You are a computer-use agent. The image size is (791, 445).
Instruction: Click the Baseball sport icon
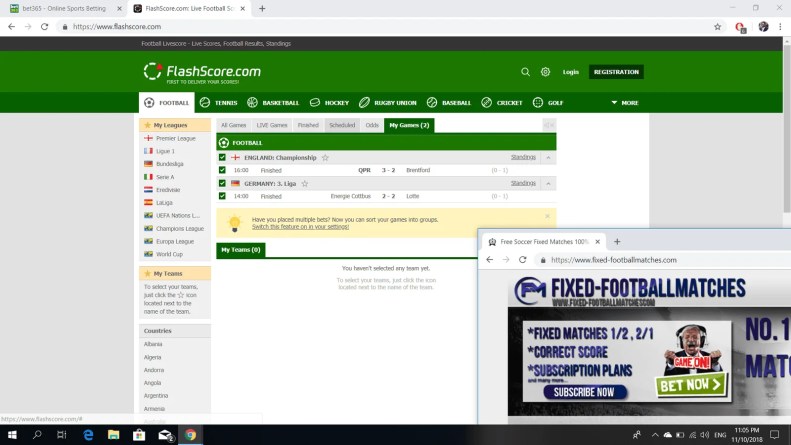[432, 102]
